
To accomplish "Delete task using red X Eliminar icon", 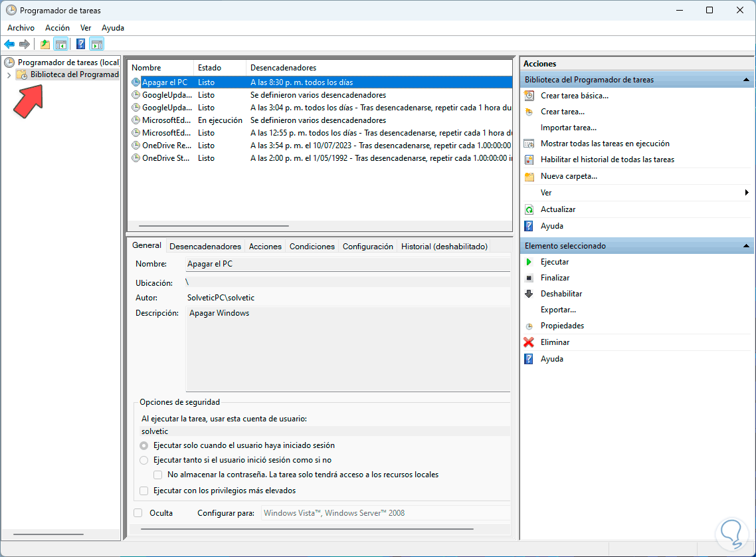I will point(529,342).
